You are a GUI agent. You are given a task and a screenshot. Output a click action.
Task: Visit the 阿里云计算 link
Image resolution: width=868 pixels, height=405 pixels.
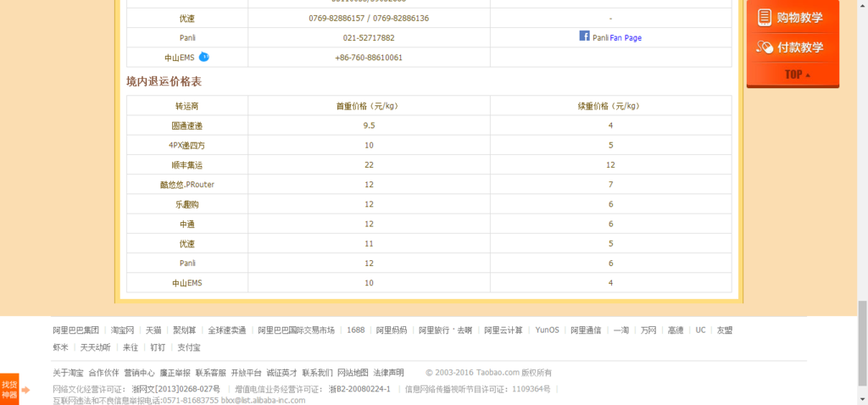504,330
